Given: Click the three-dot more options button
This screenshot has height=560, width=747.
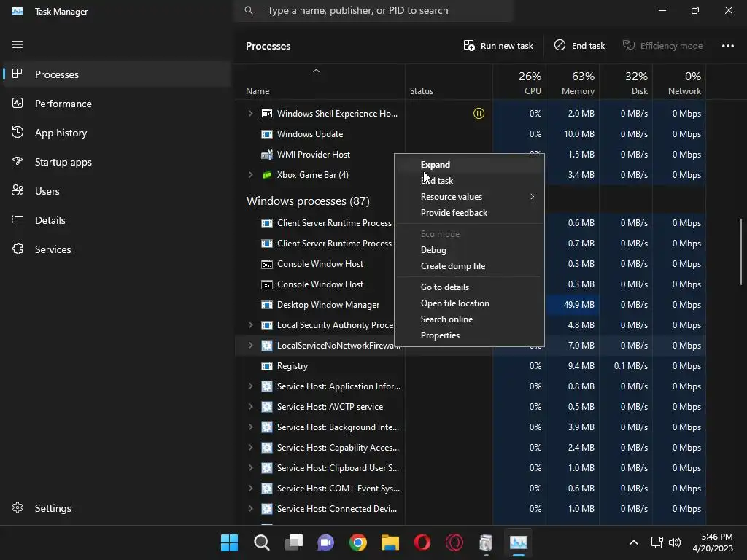Looking at the screenshot, I should (727, 46).
